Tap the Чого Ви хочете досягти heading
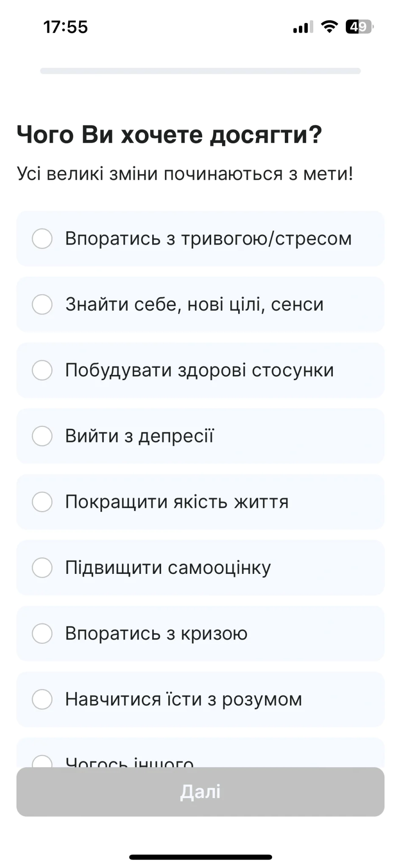 pos(169,135)
